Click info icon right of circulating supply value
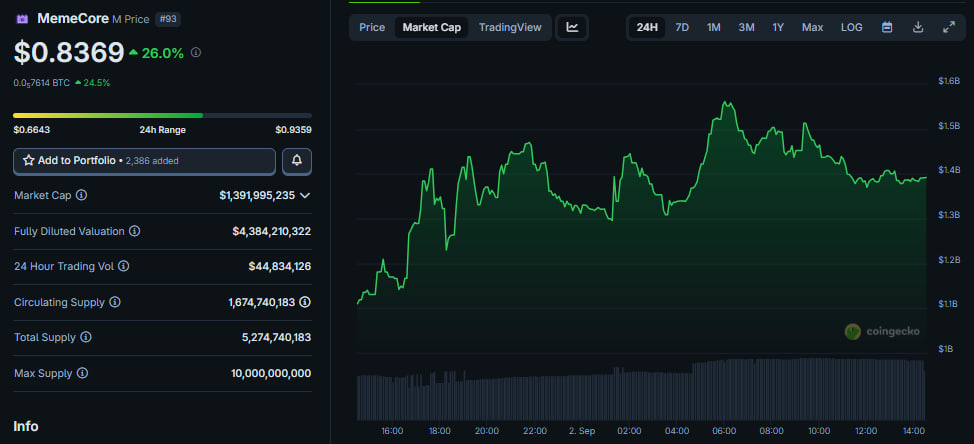The height and width of the screenshot is (444, 974). 305,301
